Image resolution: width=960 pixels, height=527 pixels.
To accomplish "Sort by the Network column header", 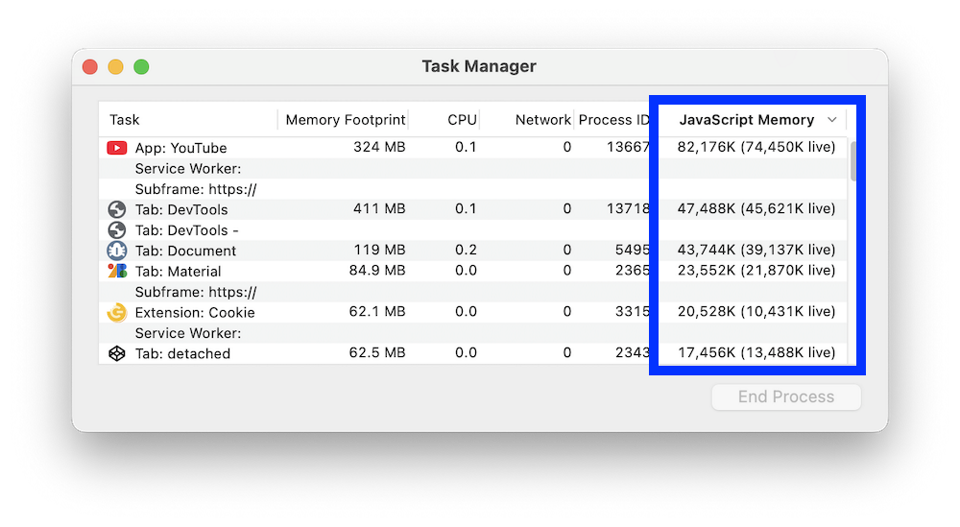I will point(543,120).
